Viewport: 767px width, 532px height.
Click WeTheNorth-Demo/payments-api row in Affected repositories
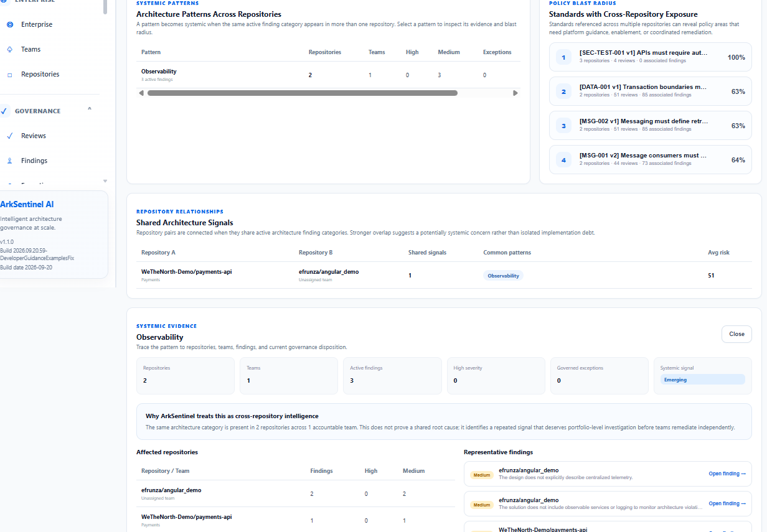pos(296,520)
